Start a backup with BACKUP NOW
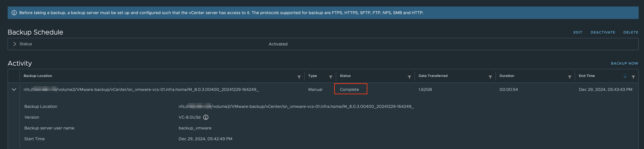 pos(624,63)
